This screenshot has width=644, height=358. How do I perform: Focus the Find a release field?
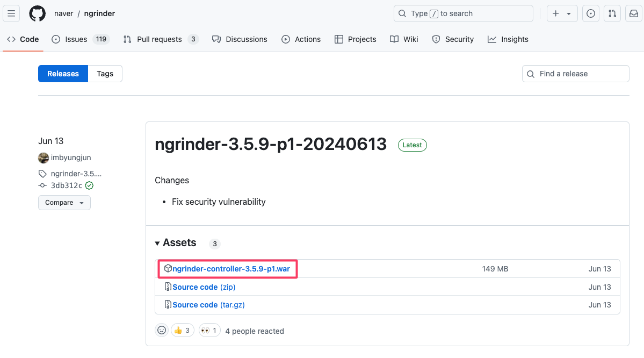tap(575, 74)
